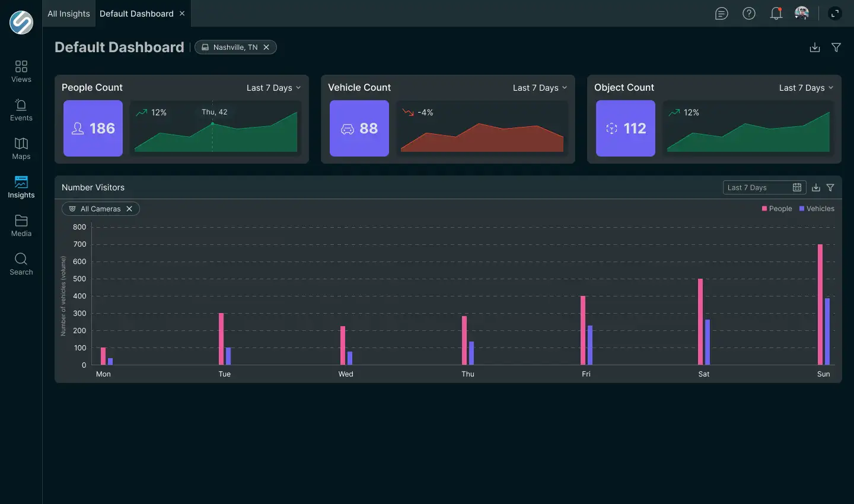Open the Search section in sidebar
854x504 pixels.
[x=21, y=264]
